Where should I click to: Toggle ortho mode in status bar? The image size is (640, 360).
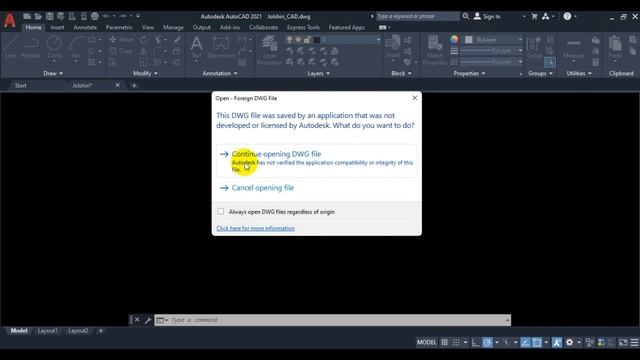click(476, 342)
